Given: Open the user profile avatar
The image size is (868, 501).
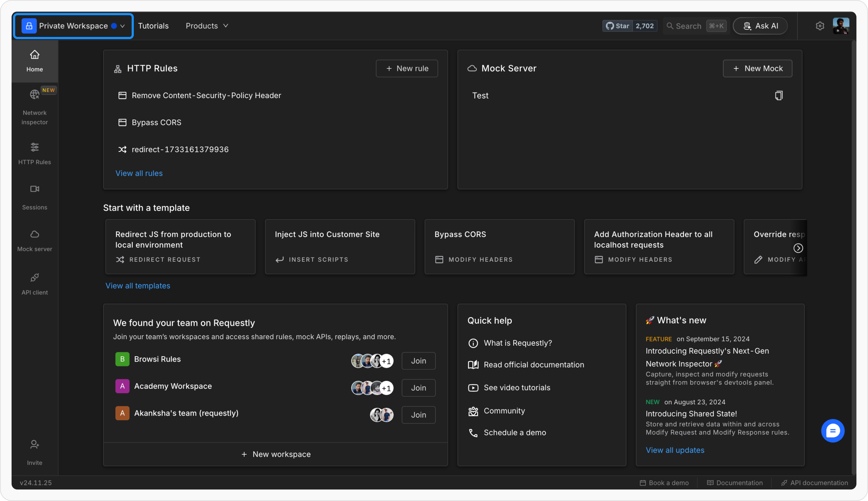Looking at the screenshot, I should [841, 26].
